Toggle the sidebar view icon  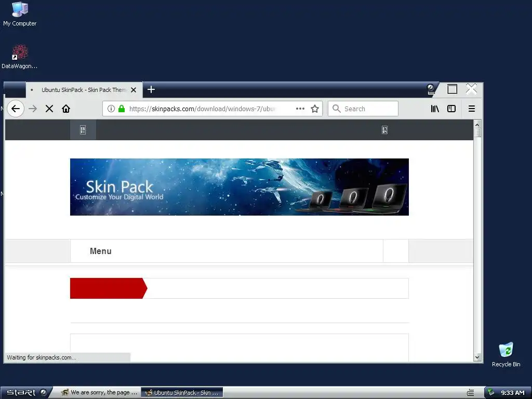tap(451, 109)
